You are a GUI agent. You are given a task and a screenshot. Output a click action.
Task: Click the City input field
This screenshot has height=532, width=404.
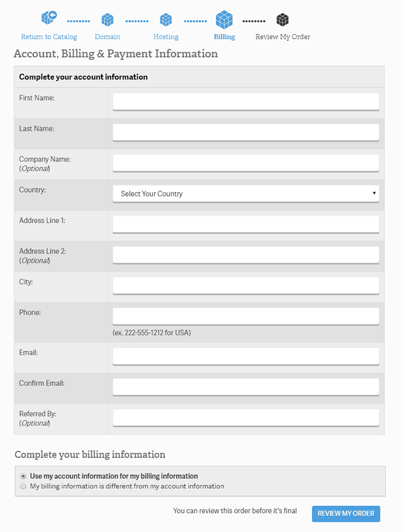click(x=246, y=285)
